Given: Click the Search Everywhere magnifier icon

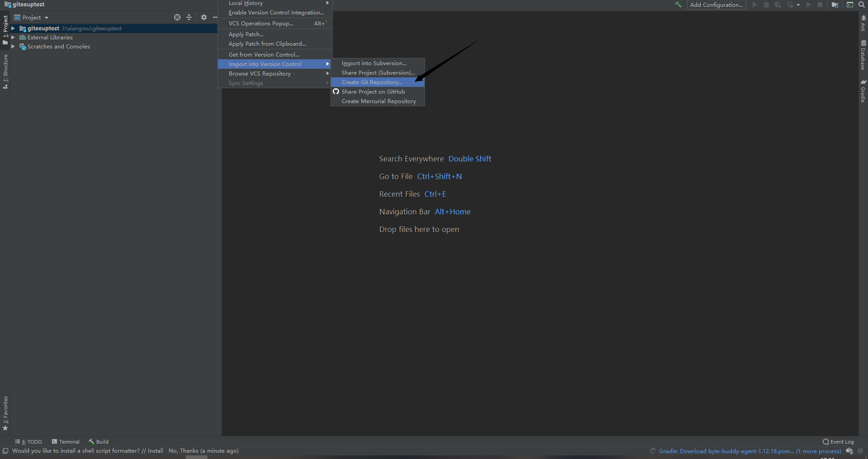Looking at the screenshot, I should pyautogui.click(x=862, y=4).
